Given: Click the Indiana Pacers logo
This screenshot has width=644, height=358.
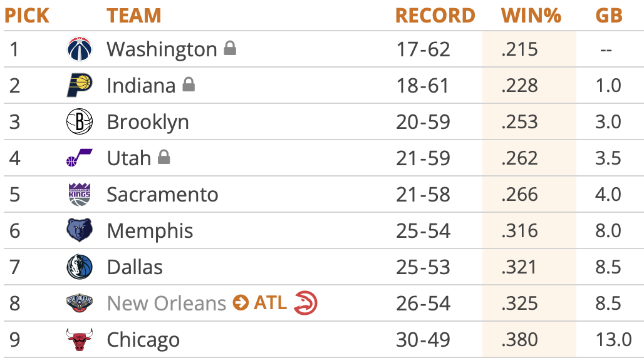Looking at the screenshot, I should coord(80,85).
